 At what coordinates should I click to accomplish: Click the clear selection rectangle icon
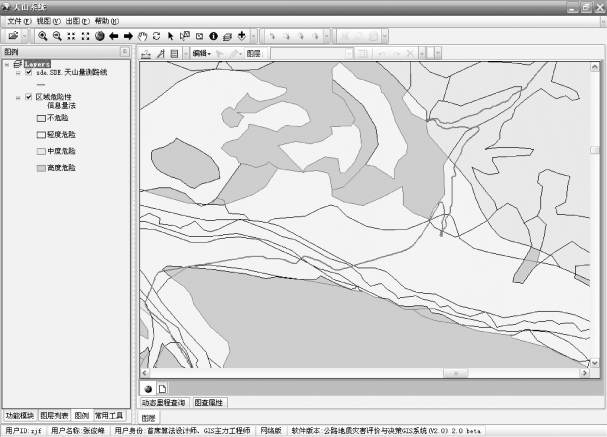pyautogui.click(x=199, y=36)
